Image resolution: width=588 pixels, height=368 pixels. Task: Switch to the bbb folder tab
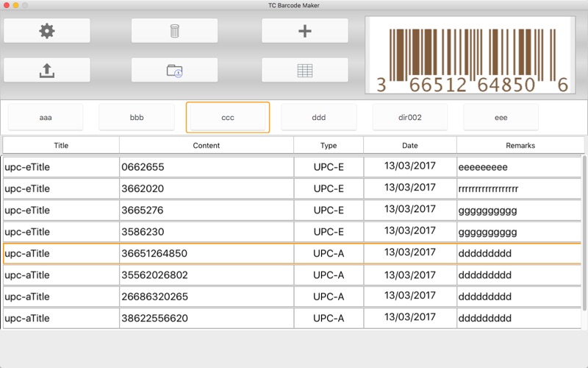coord(137,118)
